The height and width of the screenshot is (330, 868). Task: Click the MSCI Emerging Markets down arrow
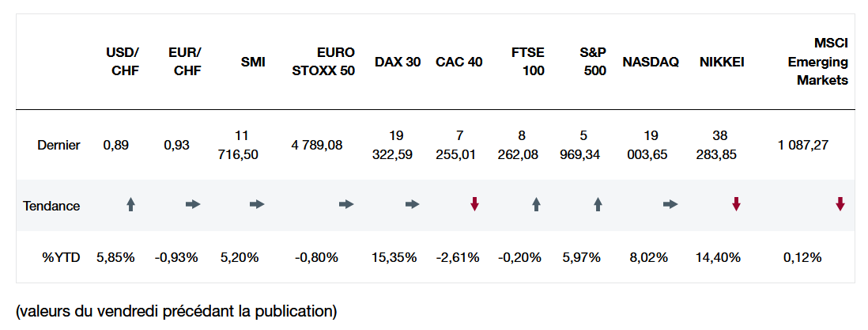(x=840, y=205)
